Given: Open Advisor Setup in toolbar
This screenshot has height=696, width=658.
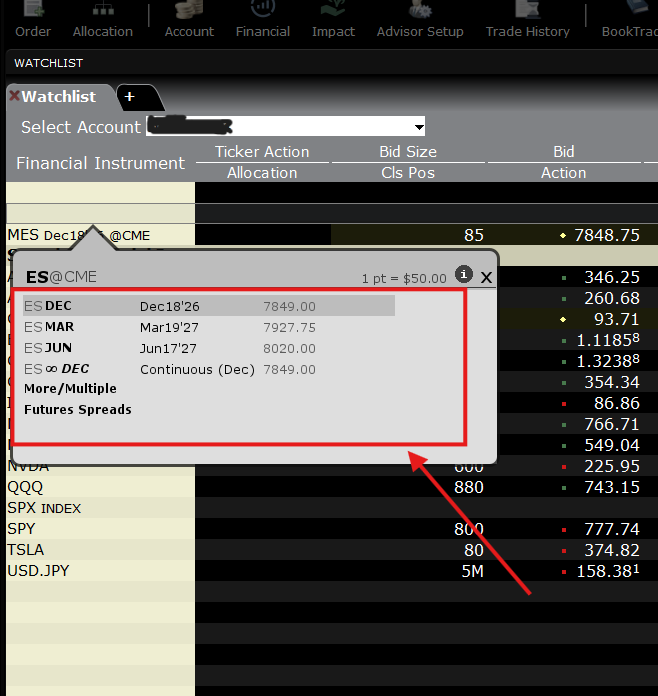Looking at the screenshot, I should click(420, 20).
